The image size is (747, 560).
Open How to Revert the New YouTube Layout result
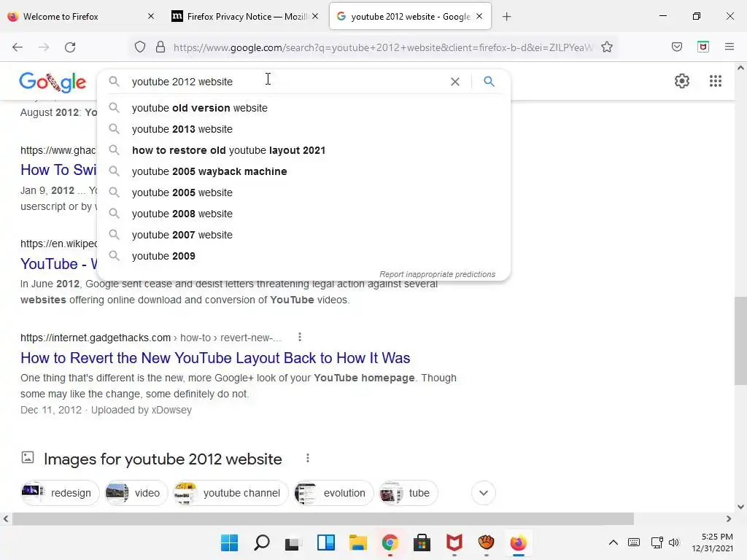pos(215,357)
